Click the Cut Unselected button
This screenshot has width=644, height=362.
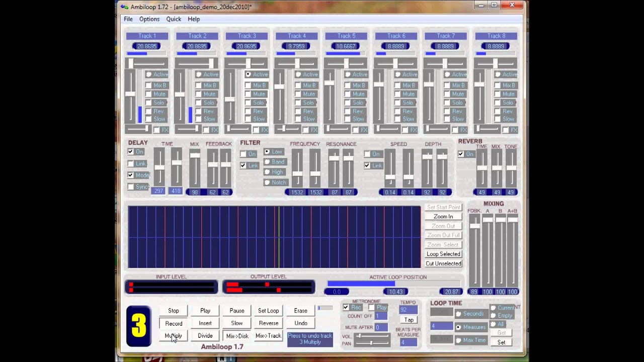point(443,264)
